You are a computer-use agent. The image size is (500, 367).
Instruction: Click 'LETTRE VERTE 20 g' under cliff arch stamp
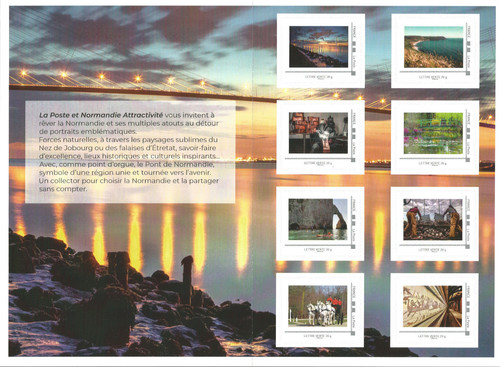(318, 249)
